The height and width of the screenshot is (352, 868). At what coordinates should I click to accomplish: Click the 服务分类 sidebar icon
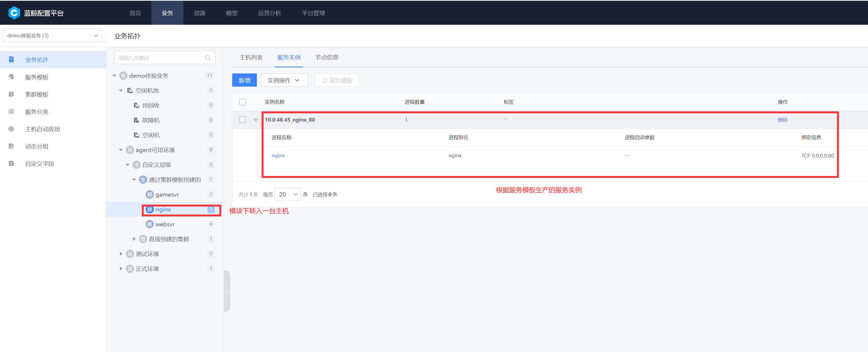[12, 112]
